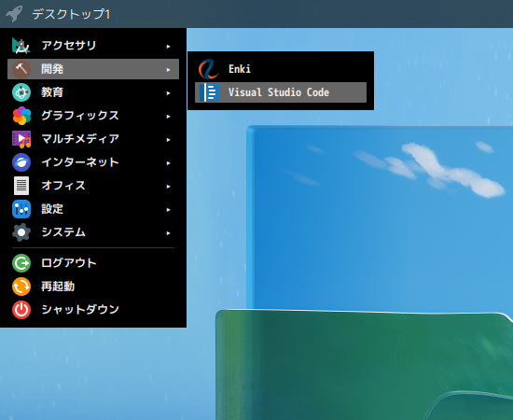Screen dimensions: 513x420
Task: Expand the 開発 submenu arrow
Action: tap(168, 69)
